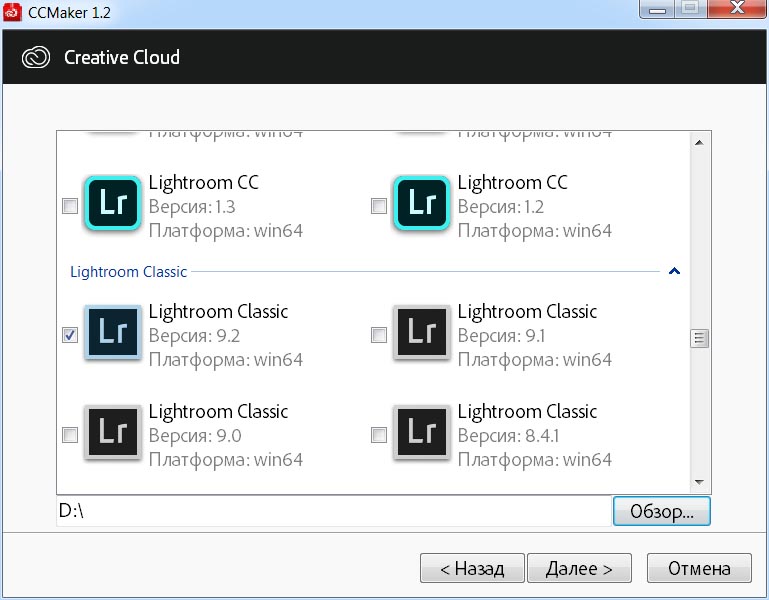Screen dimensions: 769x600
Task: Click the scrollbar down arrow
Action: (x=699, y=482)
